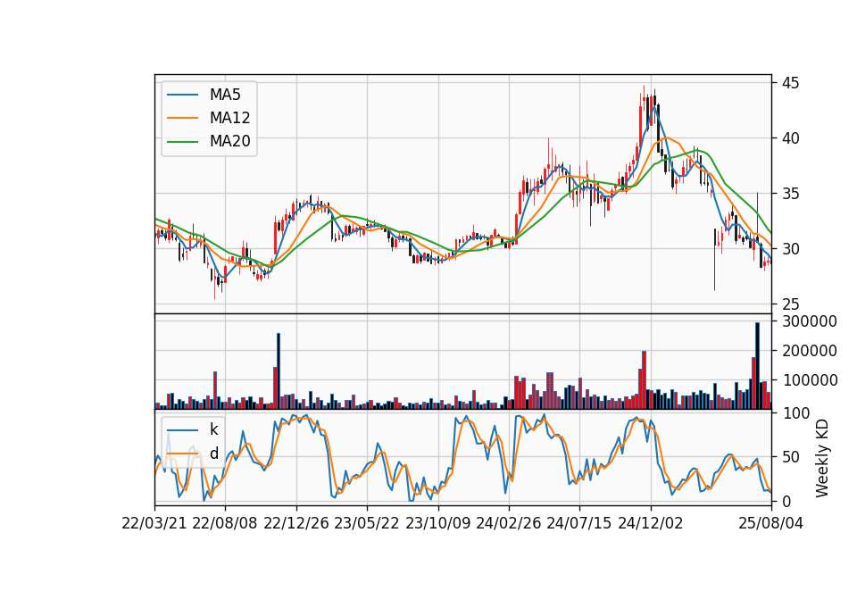The width and height of the screenshot is (857, 616).
Task: Click the blue MA5 legend line sample
Action: (x=182, y=95)
